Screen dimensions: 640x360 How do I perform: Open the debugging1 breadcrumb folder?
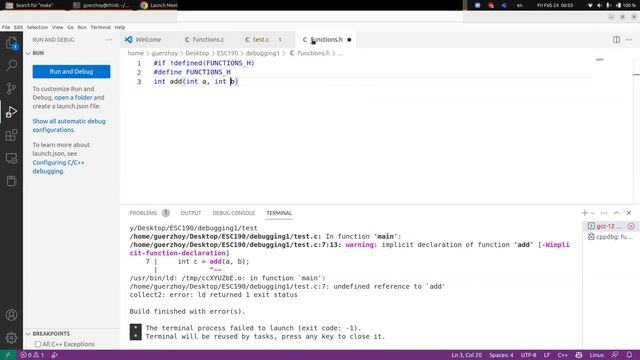click(x=262, y=53)
